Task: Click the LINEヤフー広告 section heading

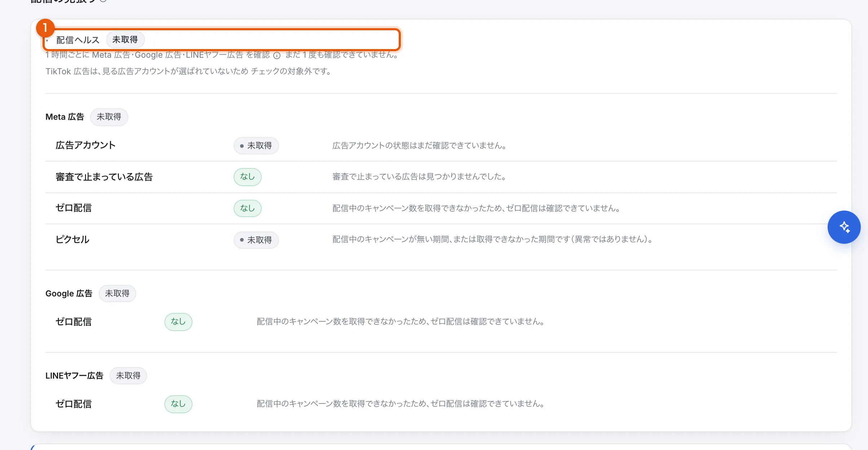Action: point(74,376)
